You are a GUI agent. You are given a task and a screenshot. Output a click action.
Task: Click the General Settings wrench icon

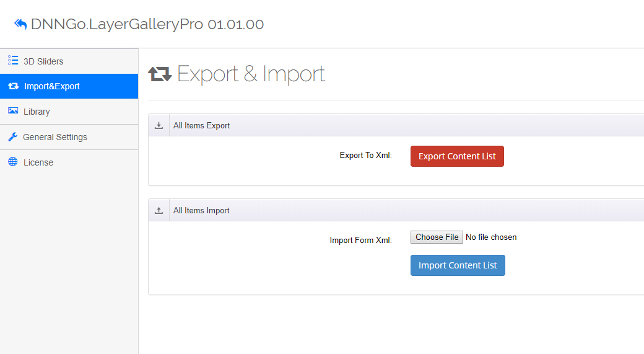(13, 137)
